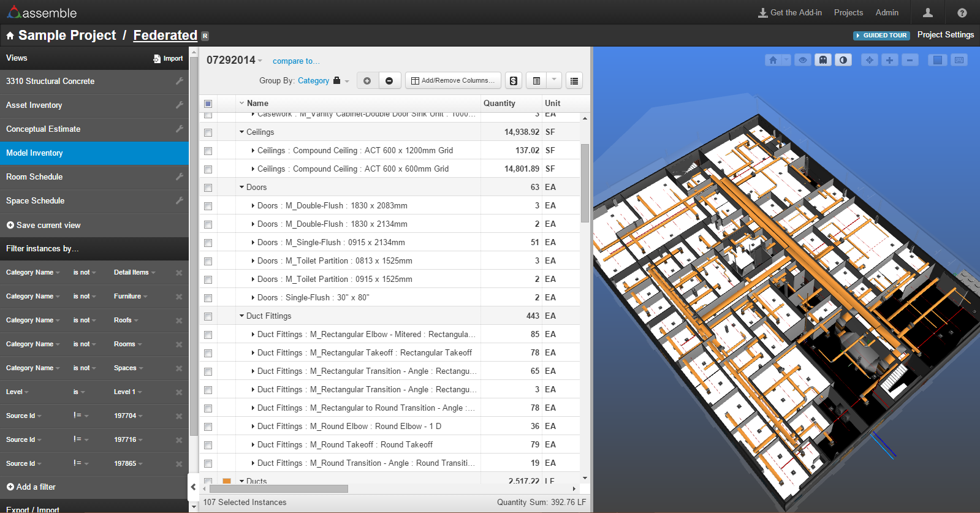Check the M_Single-Flush 0915 x 2134mm checkbox
The image size is (980, 513).
[x=208, y=243]
